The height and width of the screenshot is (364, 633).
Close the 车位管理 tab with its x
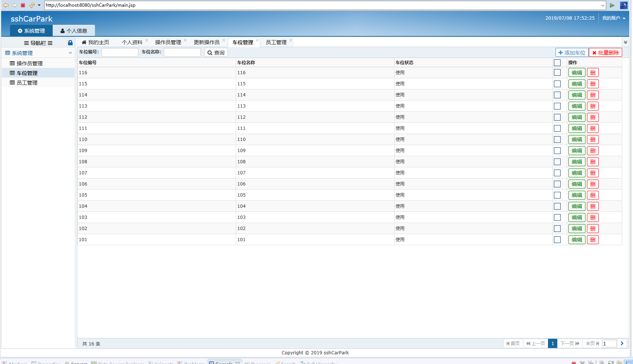tap(257, 40)
